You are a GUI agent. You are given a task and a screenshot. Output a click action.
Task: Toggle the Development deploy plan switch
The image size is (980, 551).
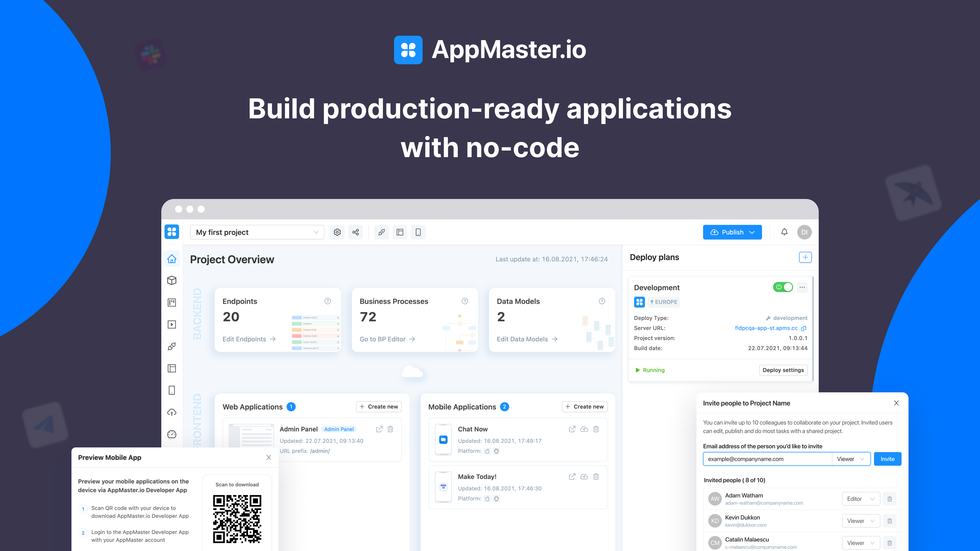783,287
